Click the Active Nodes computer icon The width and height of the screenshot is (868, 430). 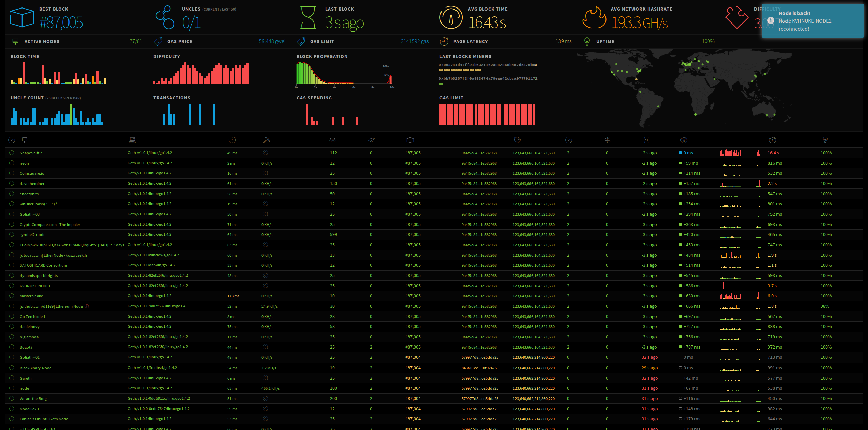(x=15, y=41)
